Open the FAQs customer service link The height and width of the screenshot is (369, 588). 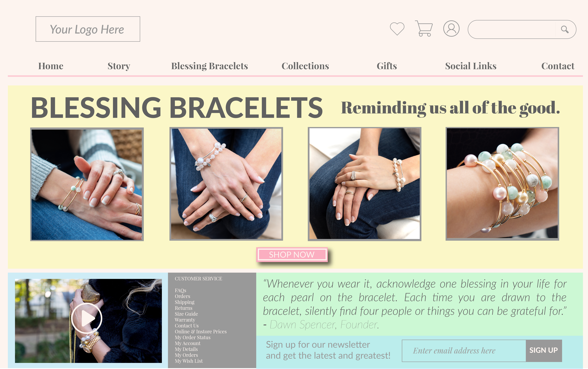coord(181,290)
